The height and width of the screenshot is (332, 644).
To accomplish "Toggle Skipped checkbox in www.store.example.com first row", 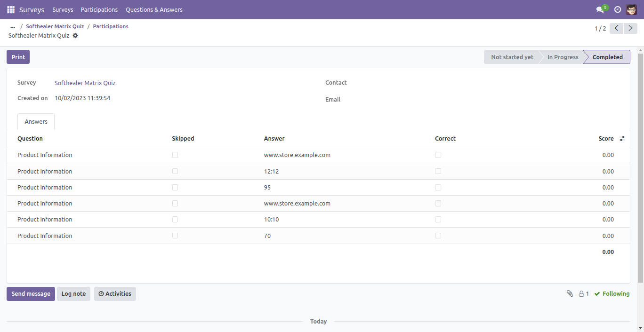I will coord(175,155).
